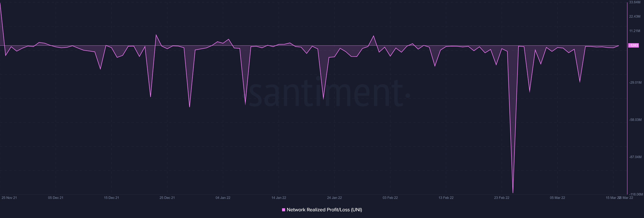This screenshot has height=218, width=644.
Task: Click the 11.21M y-axis label
Action: coord(634,31)
